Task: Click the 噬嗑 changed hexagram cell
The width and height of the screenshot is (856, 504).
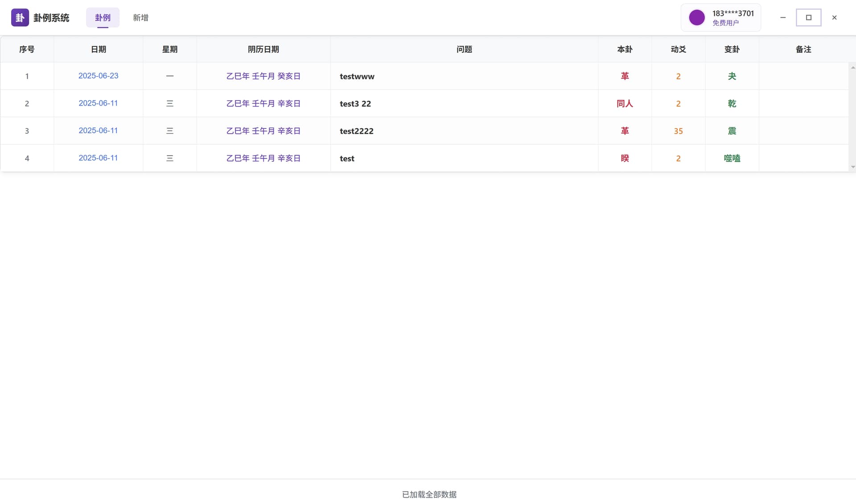Action: point(732,158)
